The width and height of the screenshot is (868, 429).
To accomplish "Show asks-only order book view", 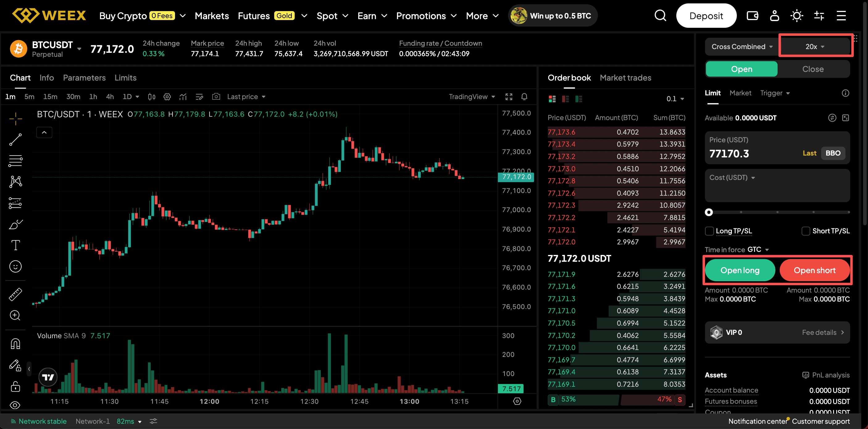I will (x=565, y=99).
